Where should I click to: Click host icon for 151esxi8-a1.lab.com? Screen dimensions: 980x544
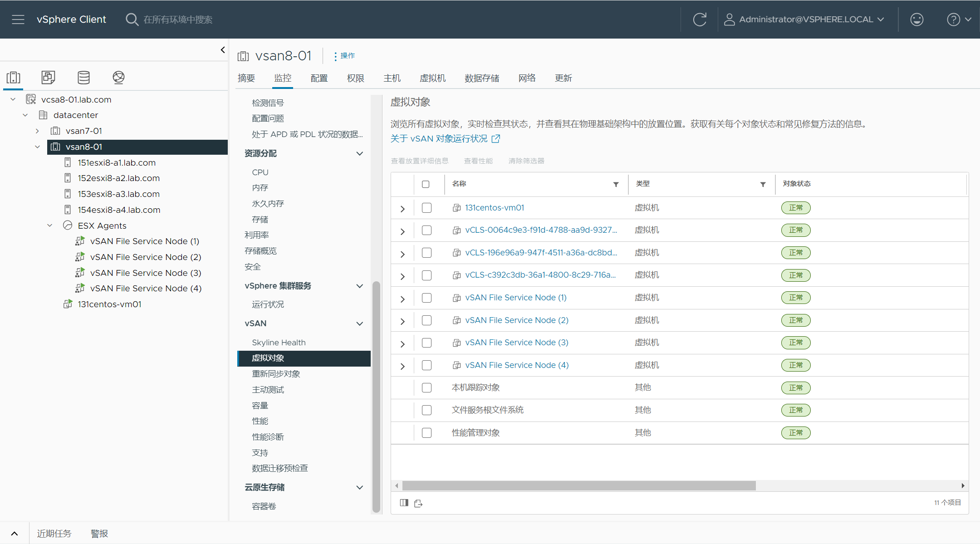click(x=68, y=162)
